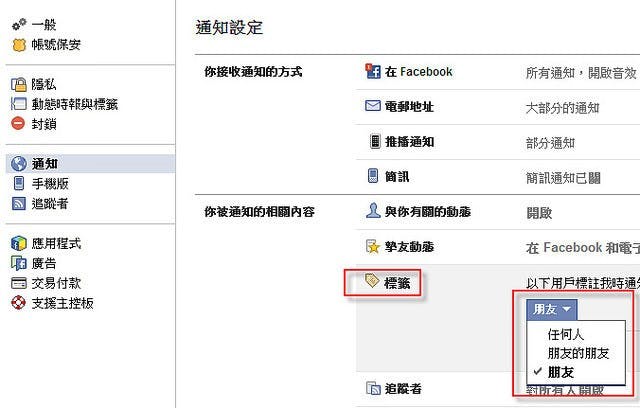The height and width of the screenshot is (408, 640).
Task: Click the 支援主控板 lifebuoy icon
Action: pos(18,303)
